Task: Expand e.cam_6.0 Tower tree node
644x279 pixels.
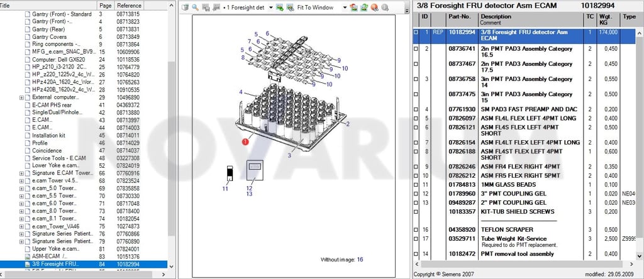Action: click(21, 204)
